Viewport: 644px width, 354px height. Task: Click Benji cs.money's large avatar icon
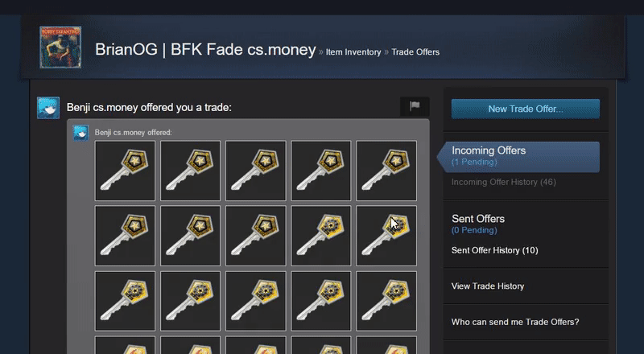(x=48, y=108)
